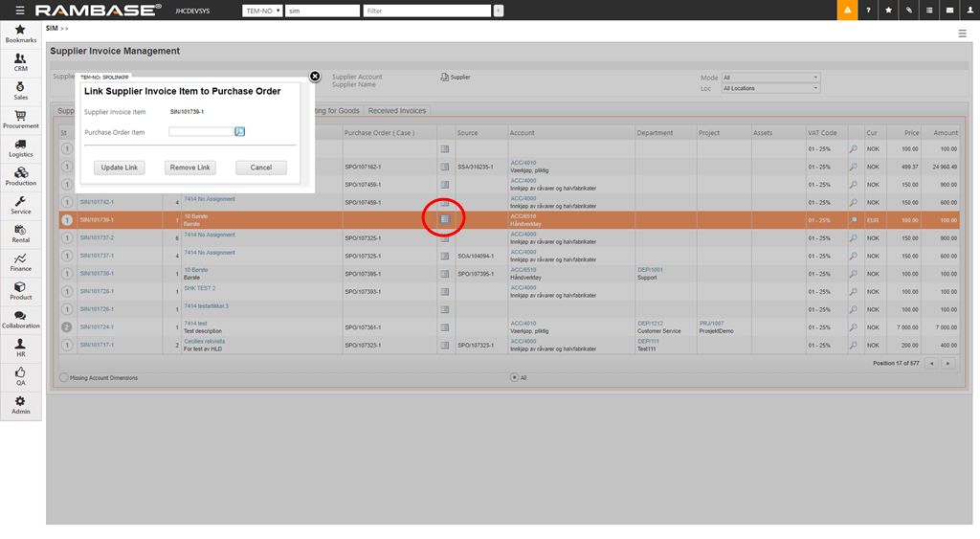The image size is (980, 539).
Task: Open the Logistics truck module
Action: click(x=20, y=146)
